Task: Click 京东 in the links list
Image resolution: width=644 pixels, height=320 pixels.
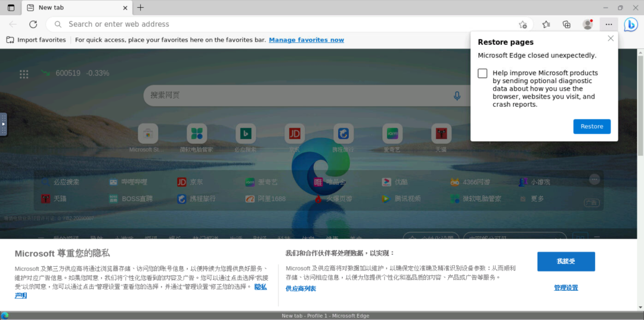Action: [x=190, y=182]
